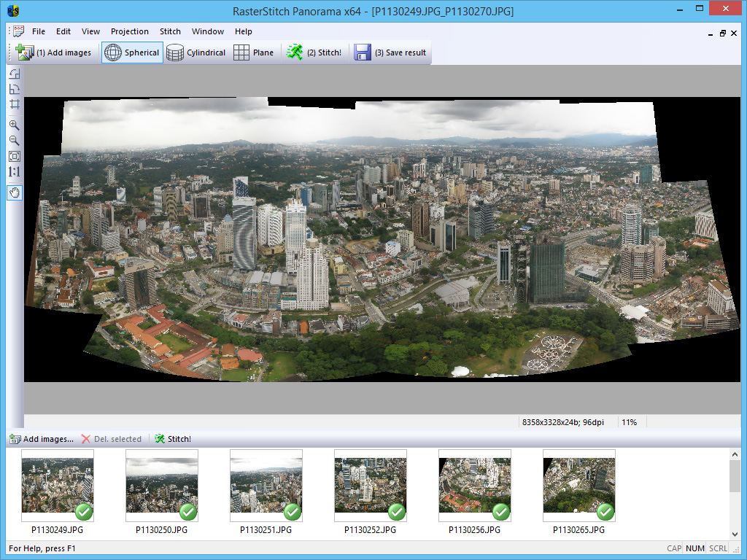Image resolution: width=747 pixels, height=560 pixels.
Task: Click the (1) Add images button
Action: (54, 52)
